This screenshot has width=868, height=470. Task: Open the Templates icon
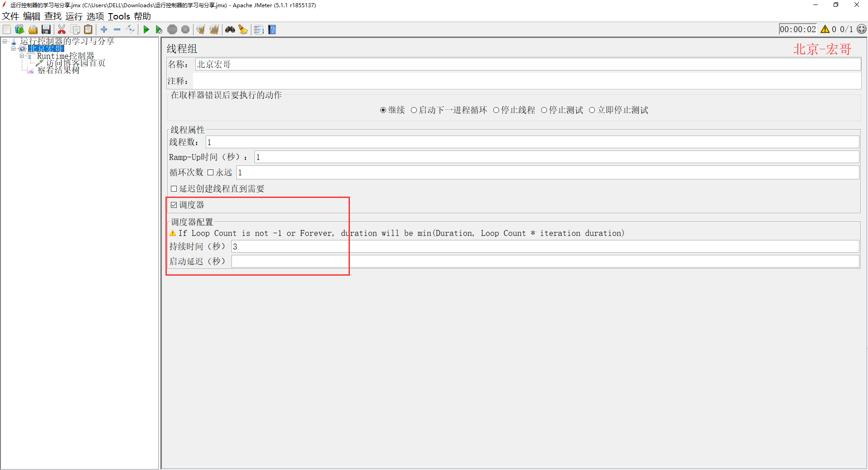(19, 29)
